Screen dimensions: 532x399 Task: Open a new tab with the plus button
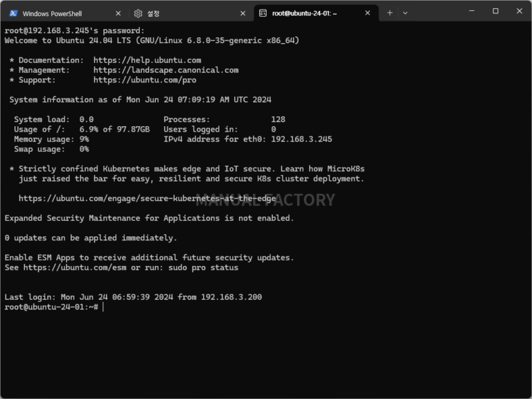click(x=390, y=12)
